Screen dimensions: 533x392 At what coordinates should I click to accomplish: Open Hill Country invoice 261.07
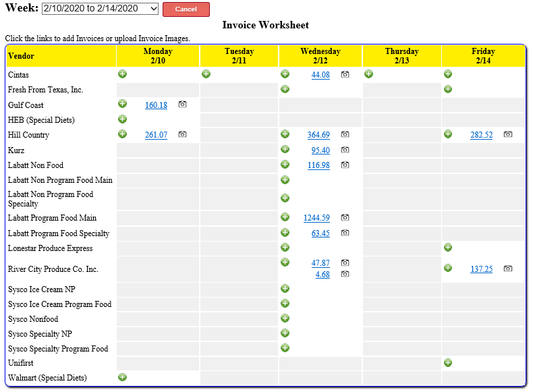coord(156,135)
